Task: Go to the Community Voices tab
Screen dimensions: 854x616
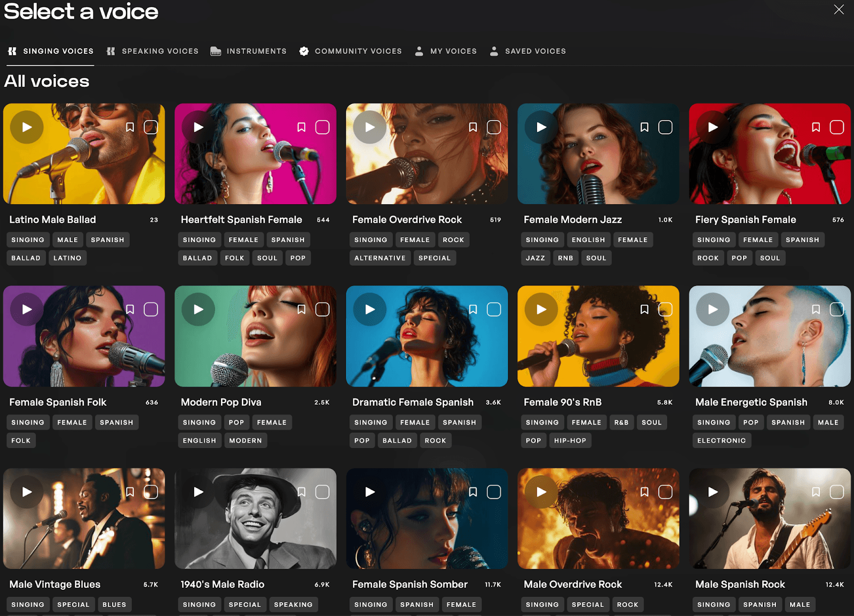Action: click(351, 51)
